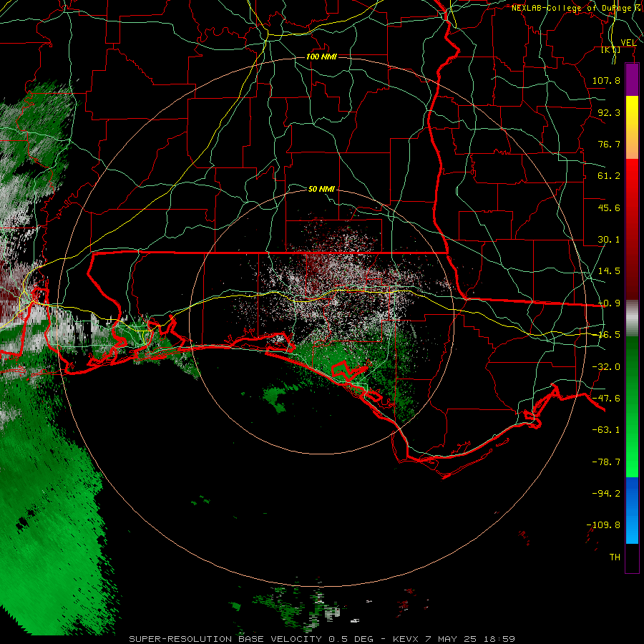Select the 45.6 velocity scale value

click(x=609, y=208)
